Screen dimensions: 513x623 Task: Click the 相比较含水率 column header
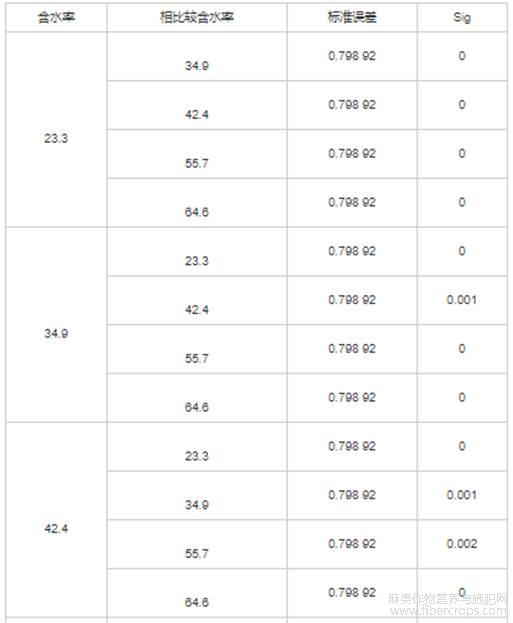tap(197, 17)
